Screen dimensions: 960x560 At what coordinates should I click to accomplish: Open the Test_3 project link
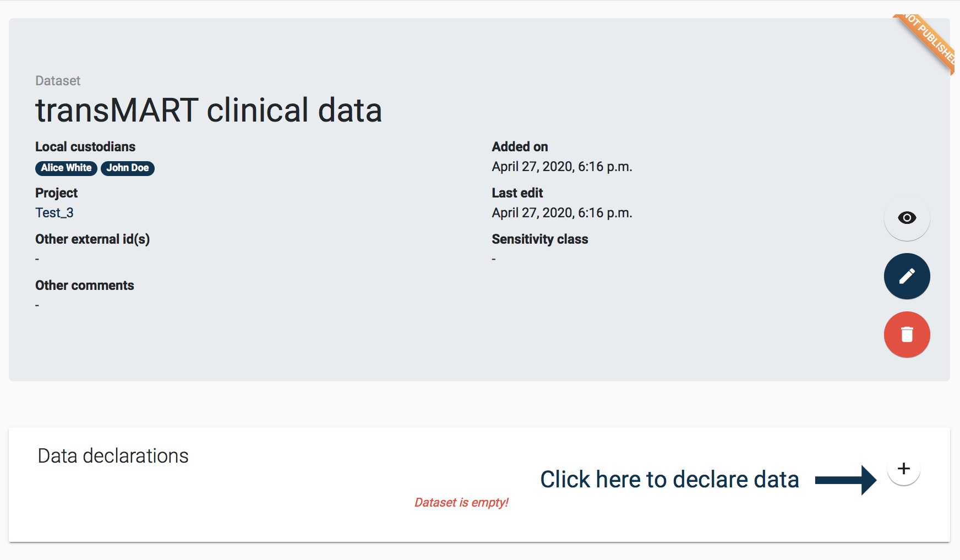(54, 213)
